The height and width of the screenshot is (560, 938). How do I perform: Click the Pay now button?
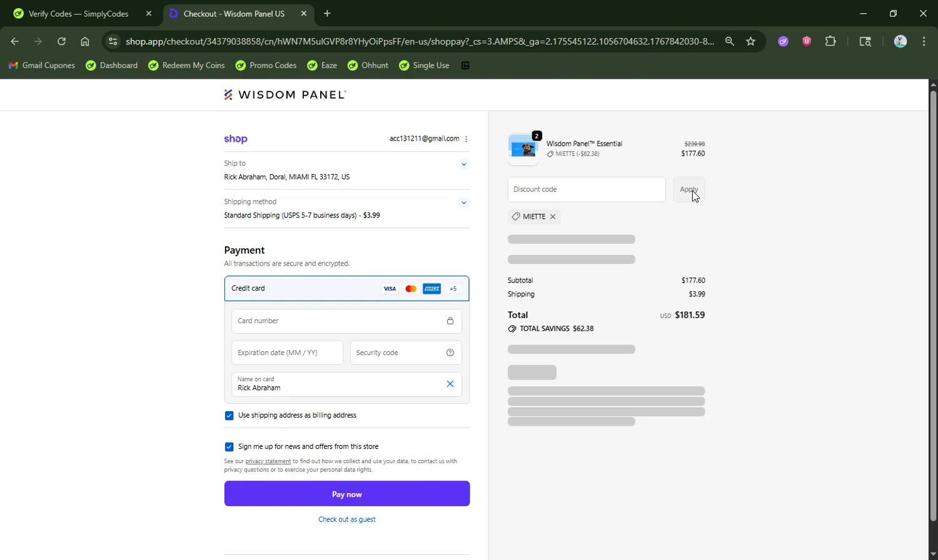346,494
